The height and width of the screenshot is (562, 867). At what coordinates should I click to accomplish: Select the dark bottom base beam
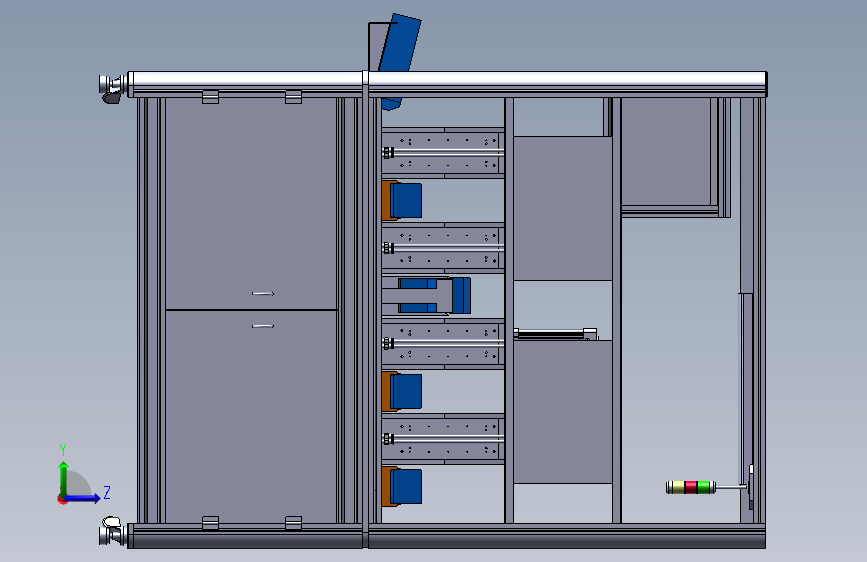pyautogui.click(x=447, y=537)
